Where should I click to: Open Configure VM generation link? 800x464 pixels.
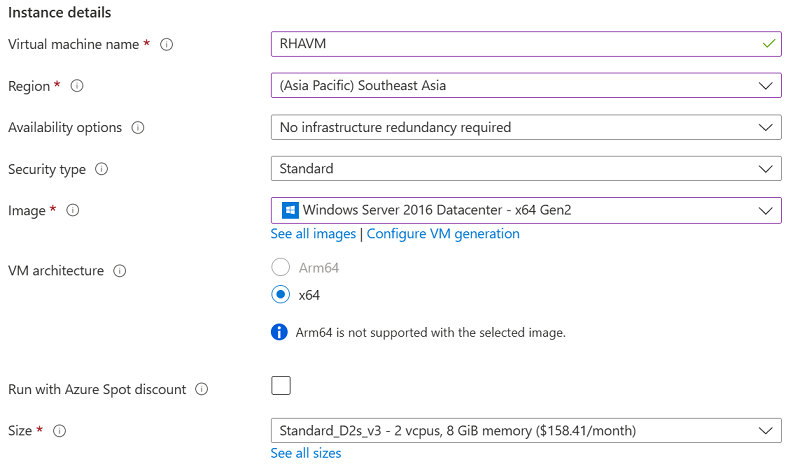coord(443,234)
